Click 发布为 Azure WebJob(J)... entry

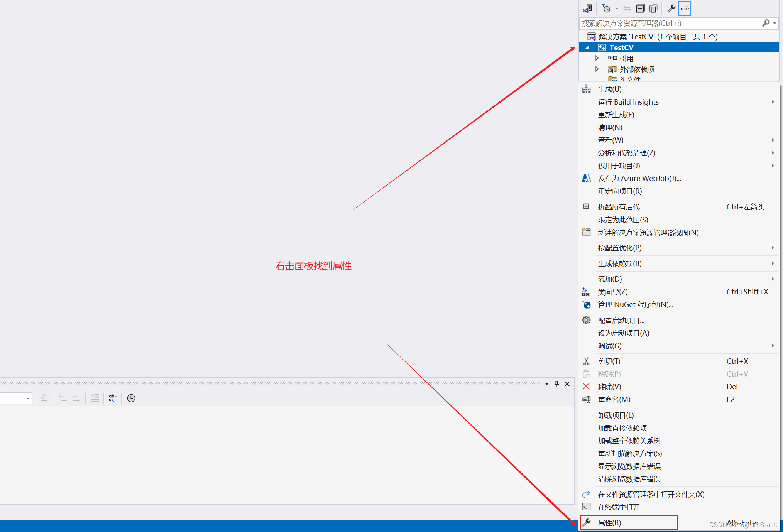(679, 178)
